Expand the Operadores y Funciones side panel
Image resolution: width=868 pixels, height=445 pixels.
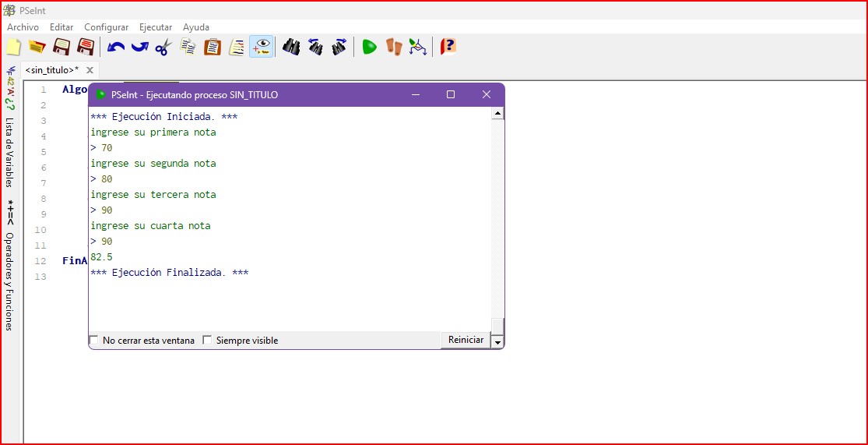[x=10, y=281]
